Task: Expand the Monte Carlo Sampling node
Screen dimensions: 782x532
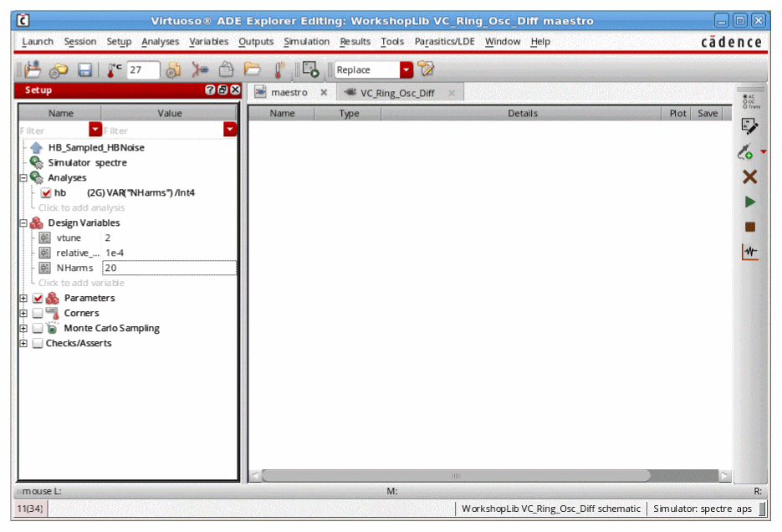Action: (x=23, y=328)
